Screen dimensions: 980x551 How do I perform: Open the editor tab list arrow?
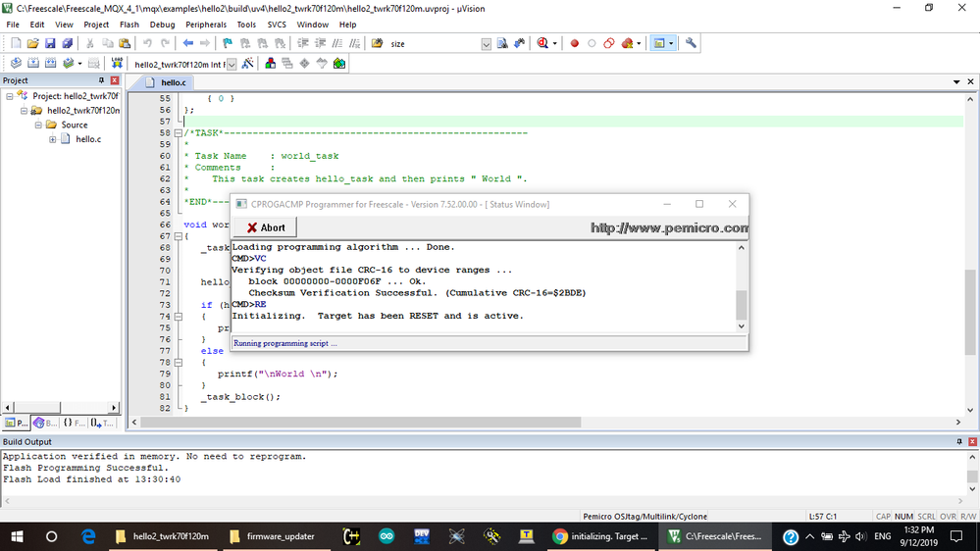pyautogui.click(x=956, y=81)
